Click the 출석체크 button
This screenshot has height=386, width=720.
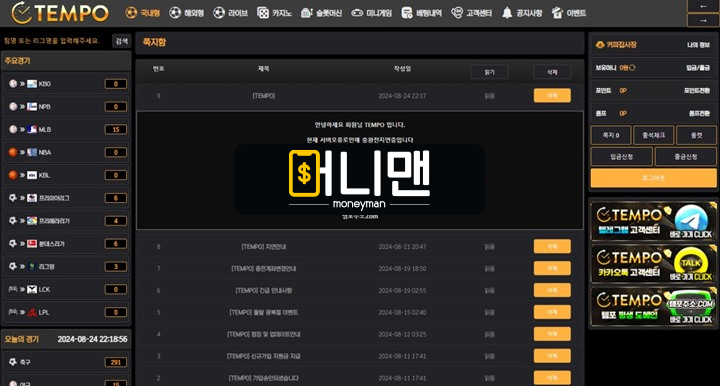(653, 135)
